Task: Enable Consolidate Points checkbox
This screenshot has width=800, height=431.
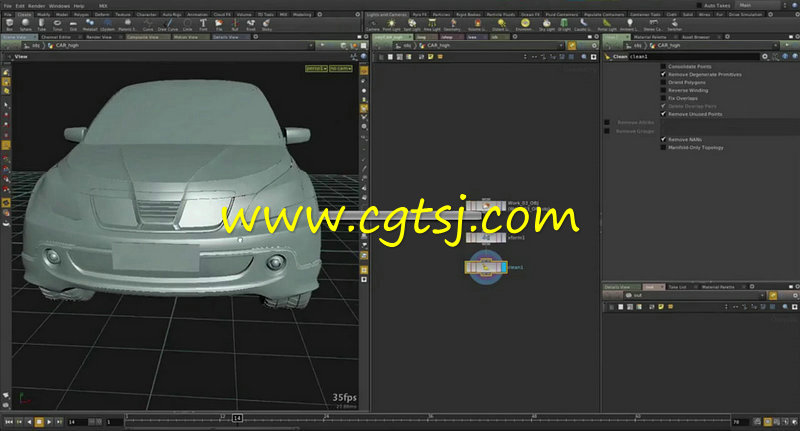Action: [x=663, y=66]
